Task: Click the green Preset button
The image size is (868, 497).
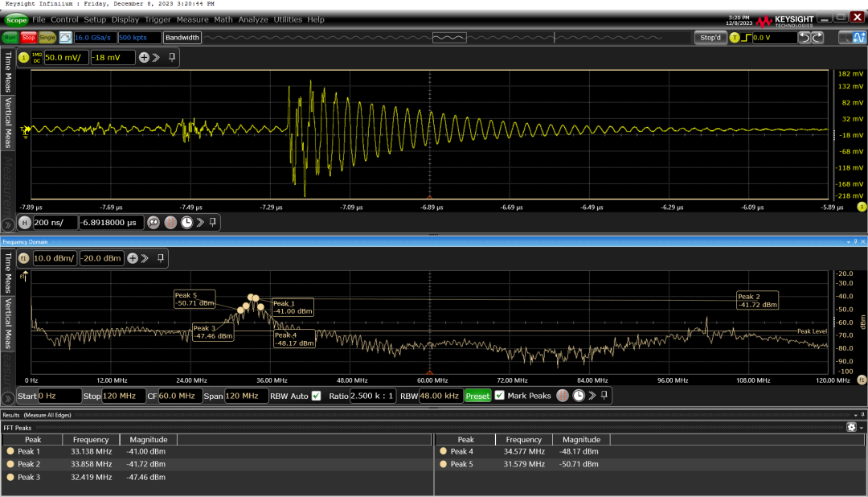Action: [477, 396]
